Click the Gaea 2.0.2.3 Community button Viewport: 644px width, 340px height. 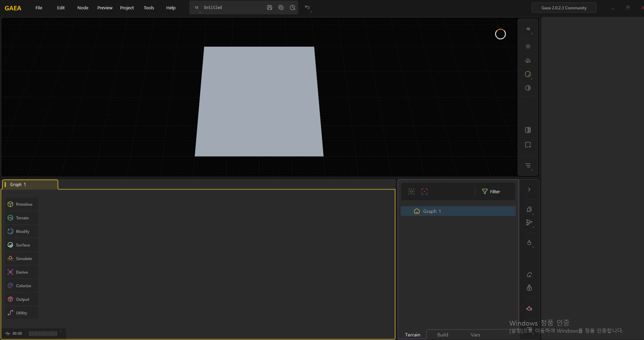click(x=564, y=8)
